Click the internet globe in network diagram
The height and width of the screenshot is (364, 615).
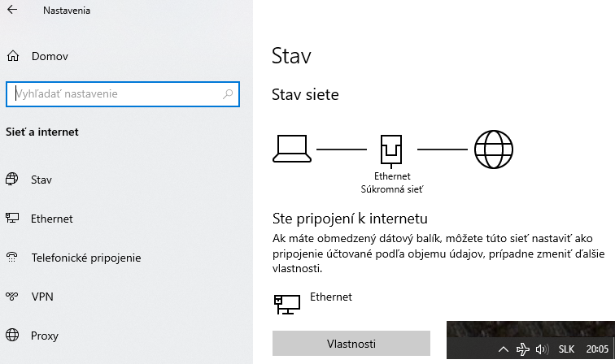coord(493,149)
